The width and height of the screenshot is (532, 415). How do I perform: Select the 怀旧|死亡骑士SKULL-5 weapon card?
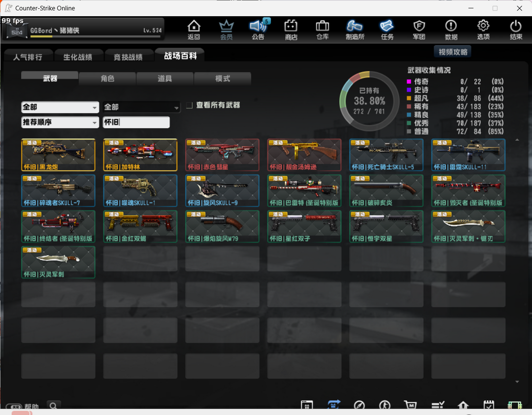387,155
